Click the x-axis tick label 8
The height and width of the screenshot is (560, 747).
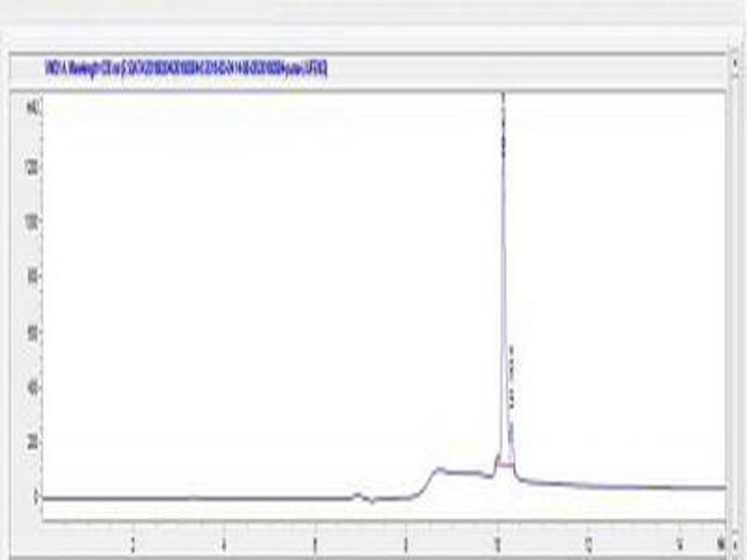(x=406, y=540)
